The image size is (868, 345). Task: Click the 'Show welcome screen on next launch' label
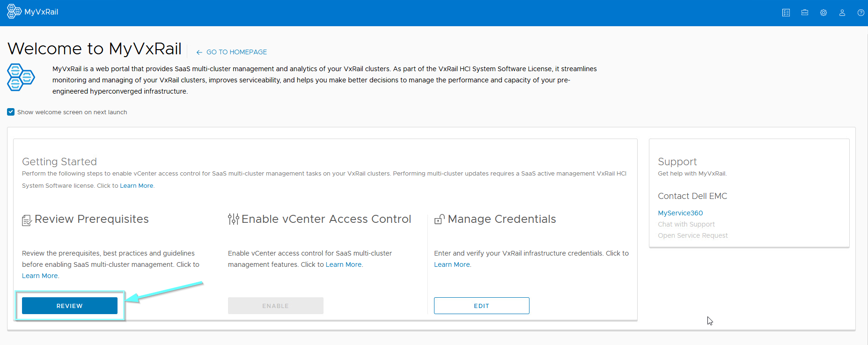[x=72, y=112]
